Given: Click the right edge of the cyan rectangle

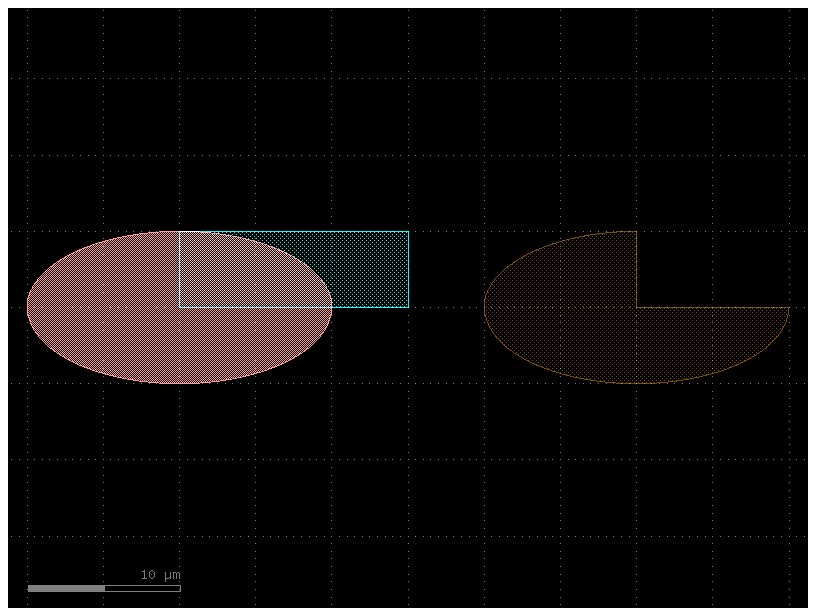Looking at the screenshot, I should [x=408, y=268].
